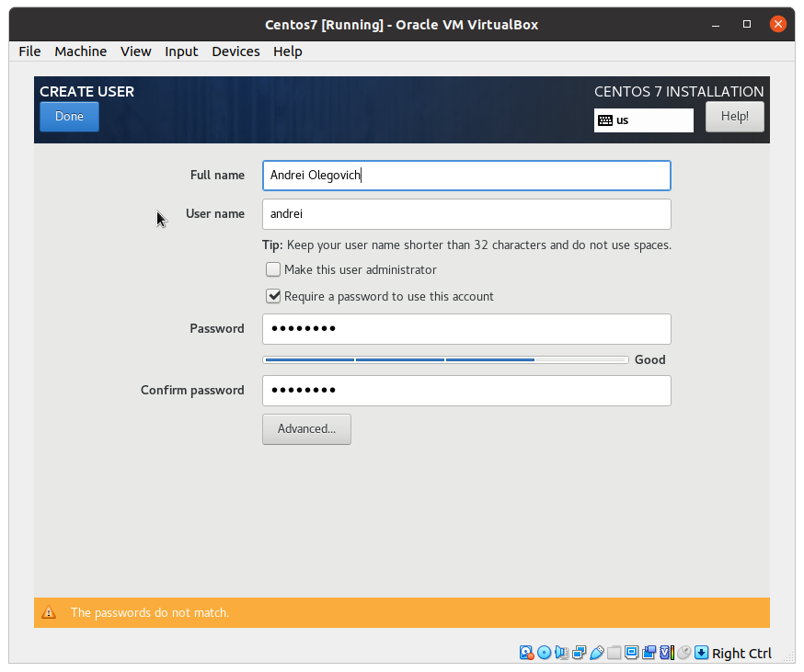
Task: Open the Devices menu
Action: pos(235,51)
